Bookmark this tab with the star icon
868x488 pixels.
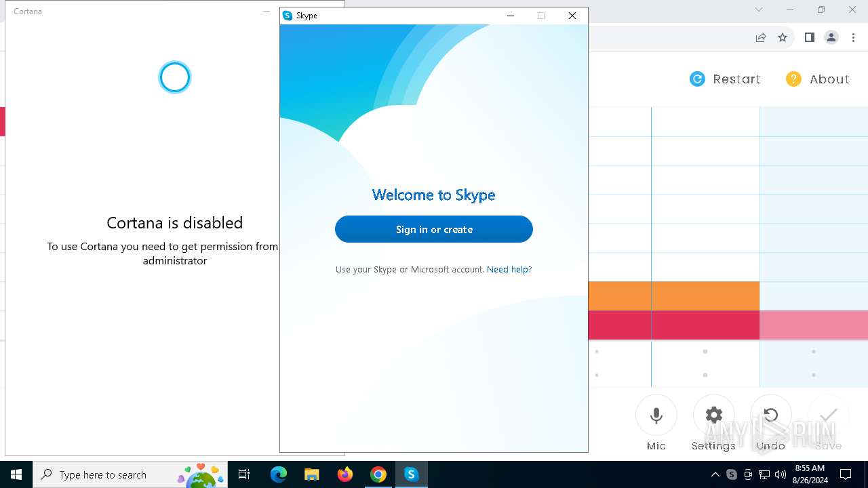click(x=783, y=38)
